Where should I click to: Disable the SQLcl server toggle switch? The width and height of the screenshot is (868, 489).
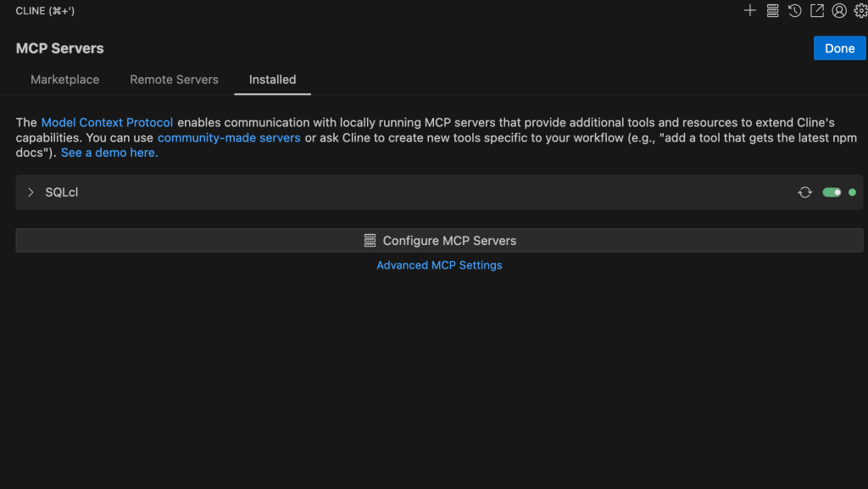(x=832, y=192)
